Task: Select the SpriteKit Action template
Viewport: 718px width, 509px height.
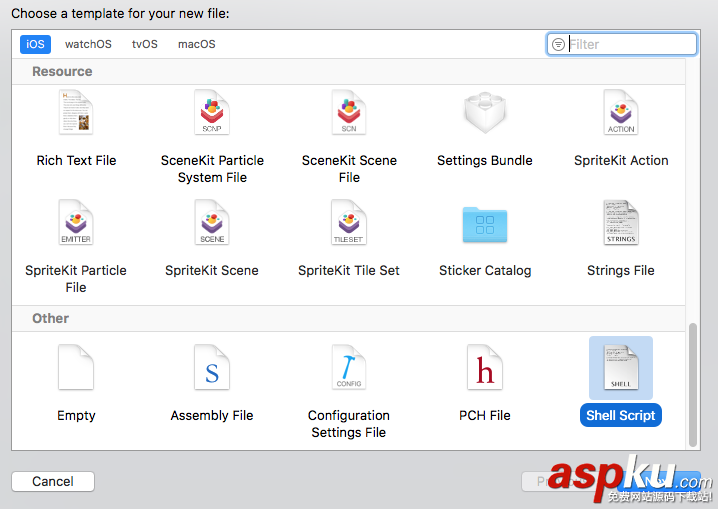Action: tap(621, 113)
